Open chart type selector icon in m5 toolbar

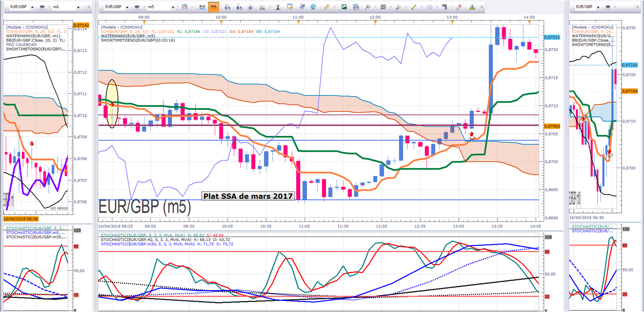coord(184,7)
